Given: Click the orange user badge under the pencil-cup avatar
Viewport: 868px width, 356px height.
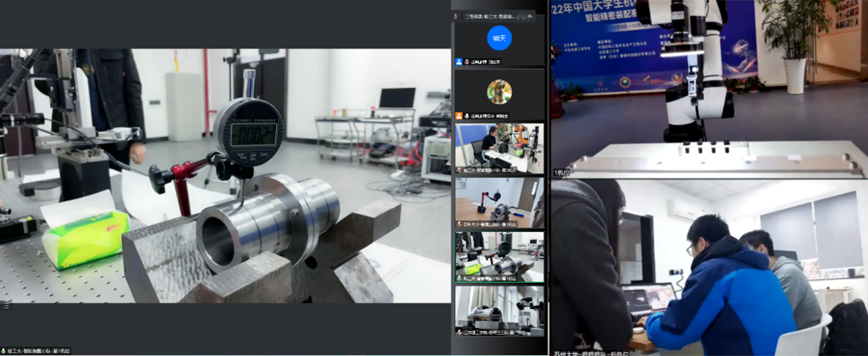Looking at the screenshot, I should (459, 116).
